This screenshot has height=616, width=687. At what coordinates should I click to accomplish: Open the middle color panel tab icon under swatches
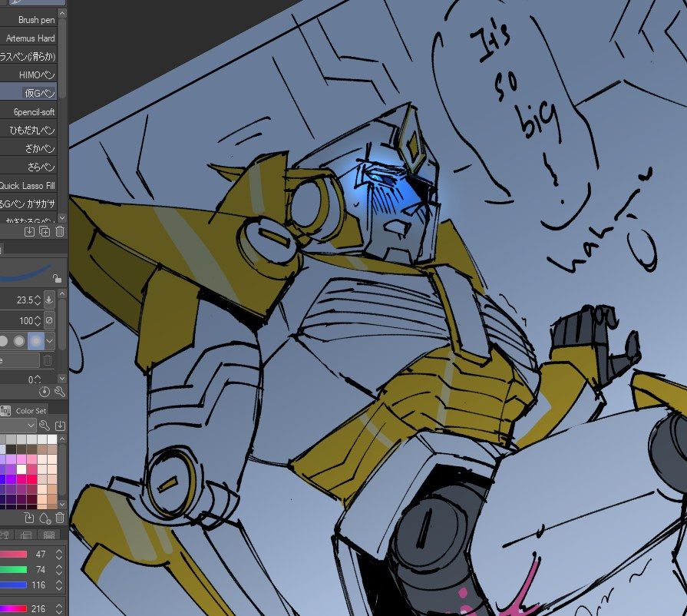pos(26,535)
